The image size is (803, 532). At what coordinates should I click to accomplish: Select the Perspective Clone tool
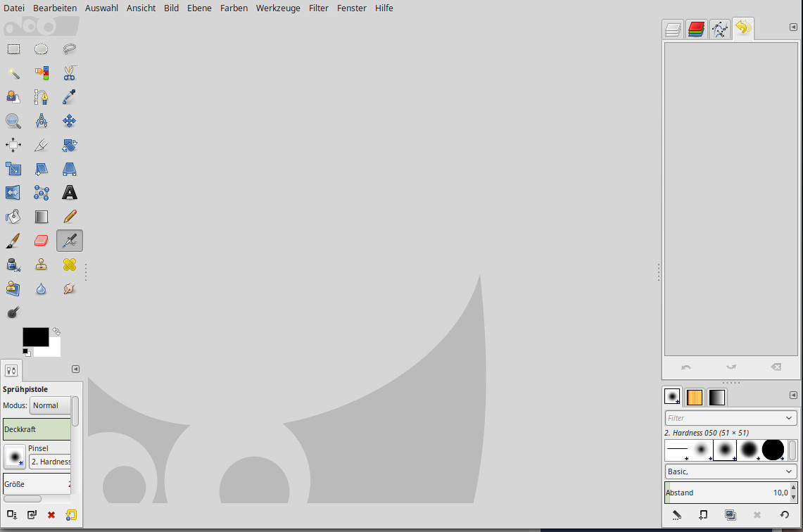[13, 289]
